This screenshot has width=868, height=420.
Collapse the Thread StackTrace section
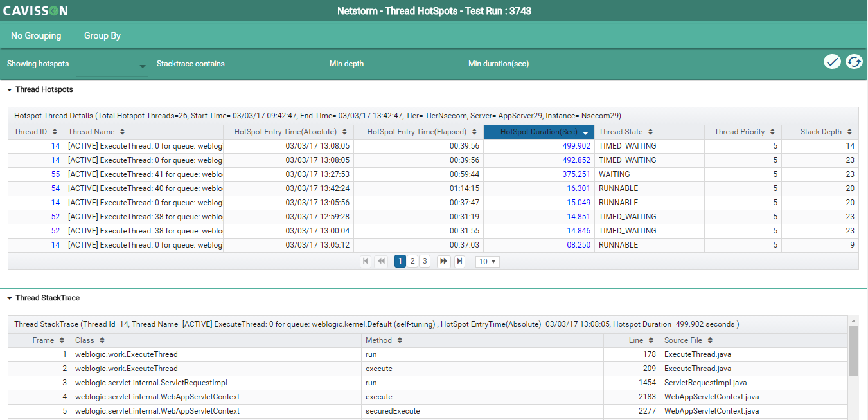pos(10,298)
